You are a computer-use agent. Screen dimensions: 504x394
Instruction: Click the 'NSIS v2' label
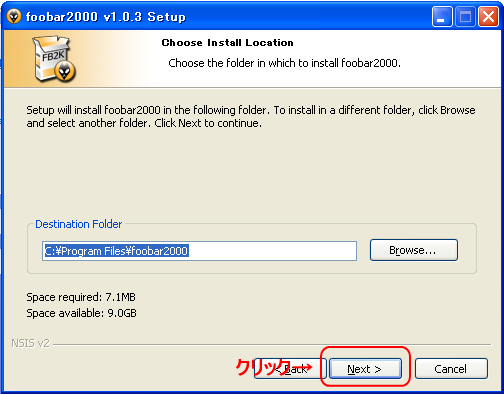30,343
